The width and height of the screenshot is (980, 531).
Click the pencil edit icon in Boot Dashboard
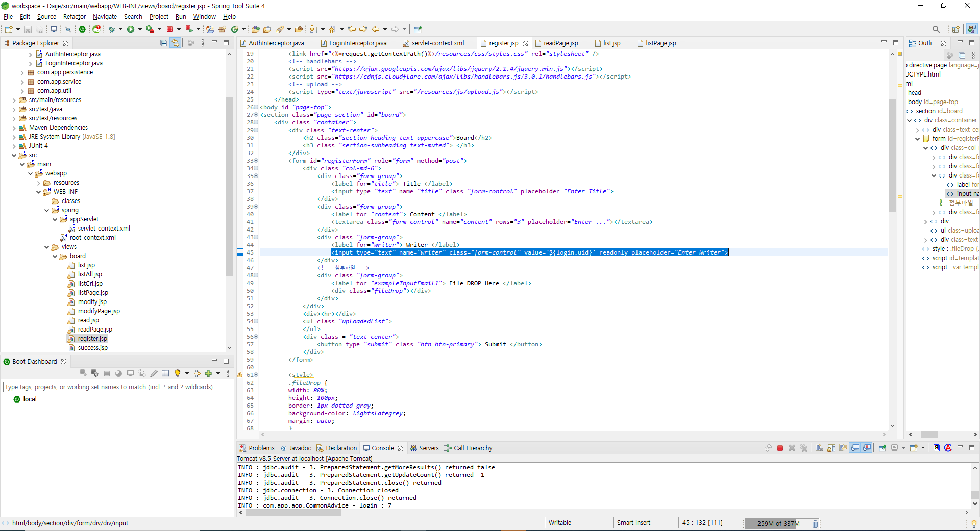(154, 374)
